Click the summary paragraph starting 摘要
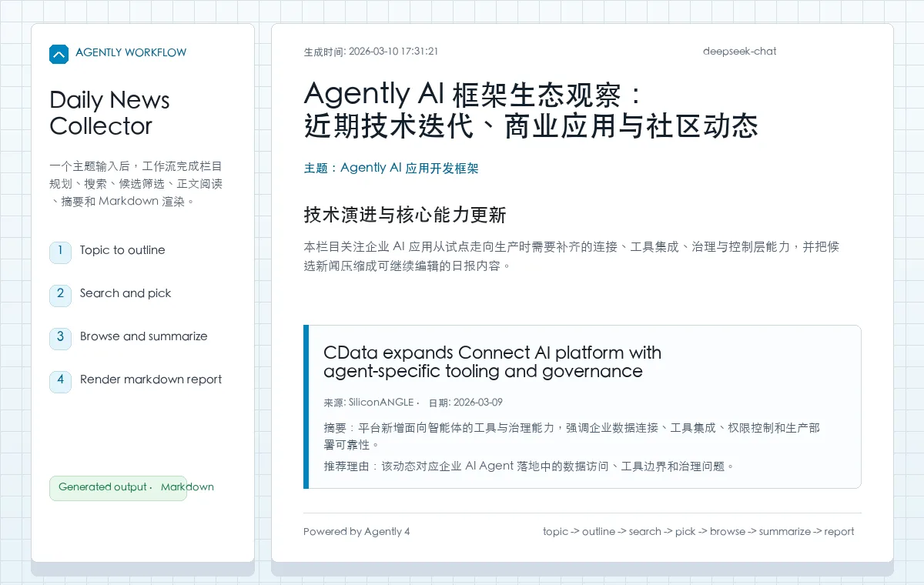This screenshot has width=924, height=585. 572,436
